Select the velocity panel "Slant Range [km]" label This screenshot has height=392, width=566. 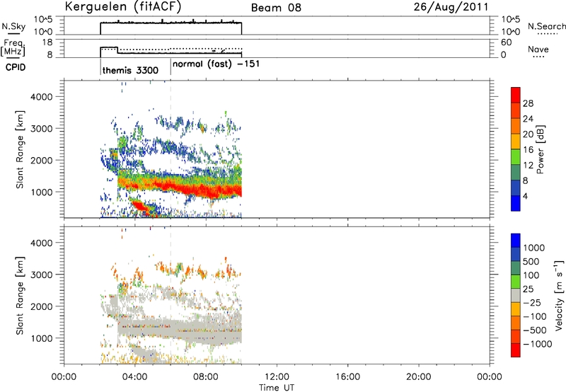(20, 295)
